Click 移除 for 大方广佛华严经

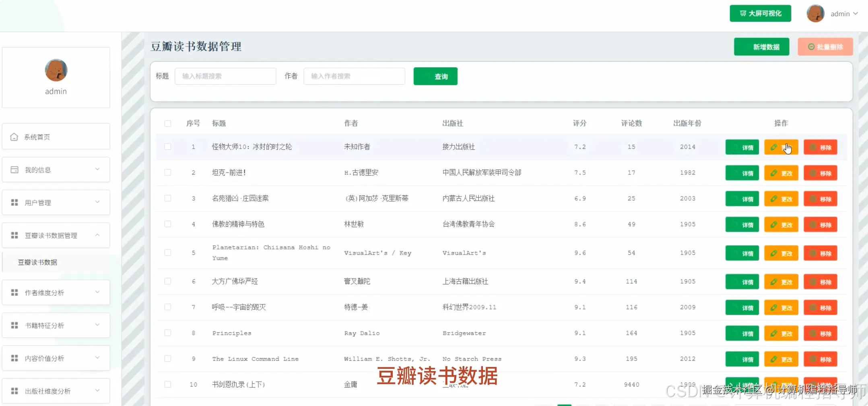click(x=821, y=282)
